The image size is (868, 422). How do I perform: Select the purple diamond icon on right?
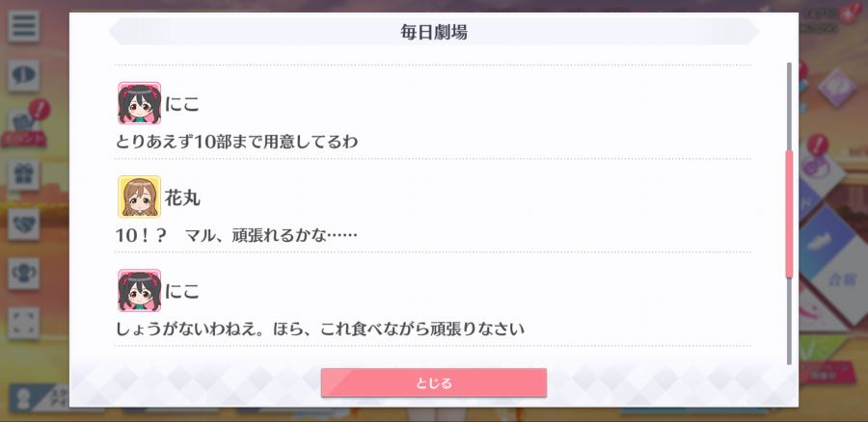tap(836, 88)
